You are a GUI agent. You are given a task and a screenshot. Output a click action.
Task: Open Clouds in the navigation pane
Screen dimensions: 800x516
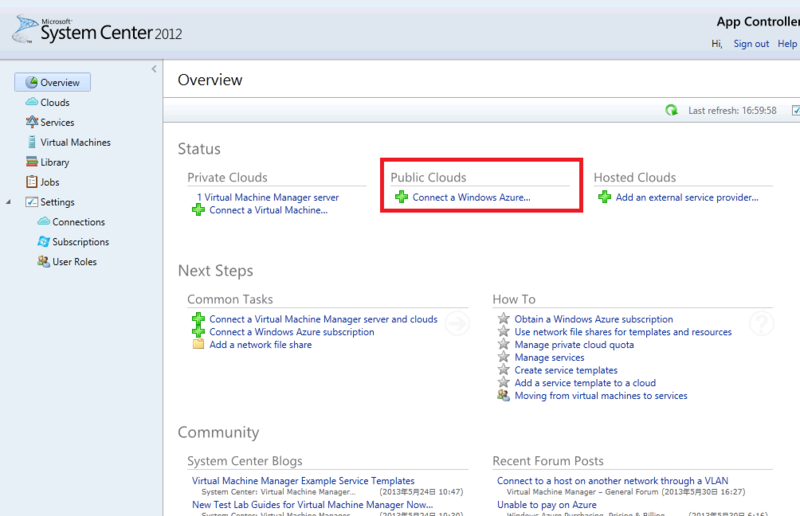pos(55,103)
